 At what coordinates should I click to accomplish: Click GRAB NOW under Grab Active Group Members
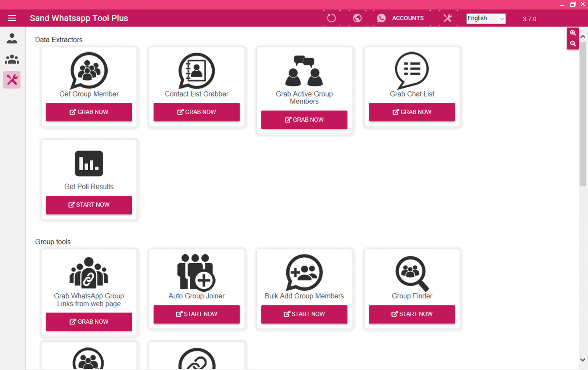coord(304,120)
